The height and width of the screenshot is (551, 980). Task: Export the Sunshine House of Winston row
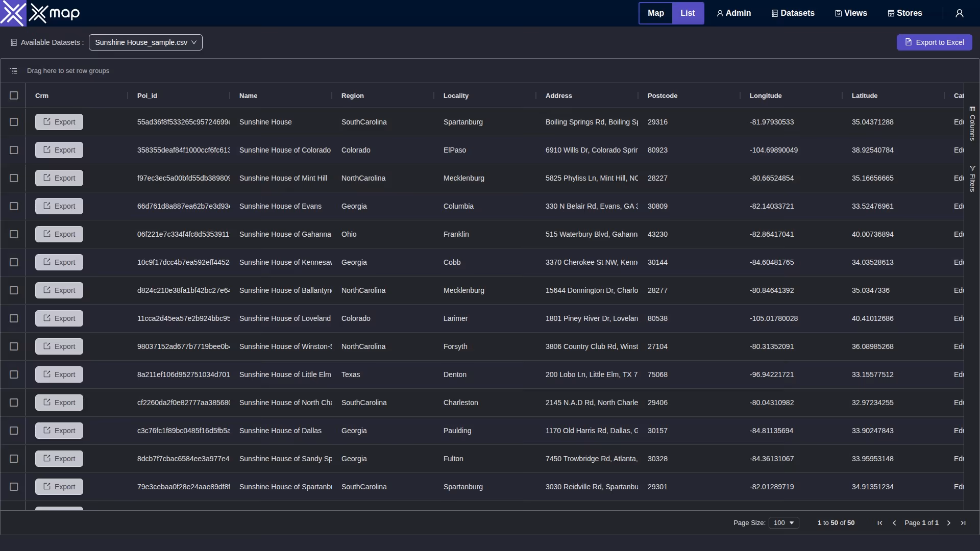(x=59, y=346)
